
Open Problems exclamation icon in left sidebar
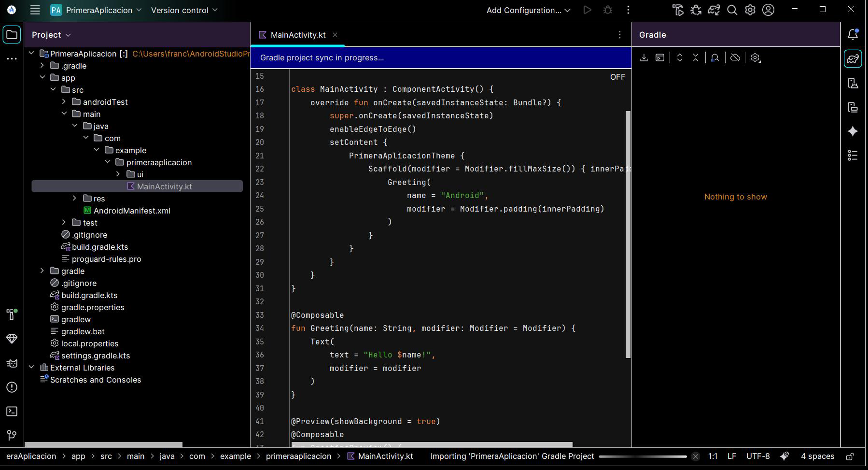[x=12, y=387]
